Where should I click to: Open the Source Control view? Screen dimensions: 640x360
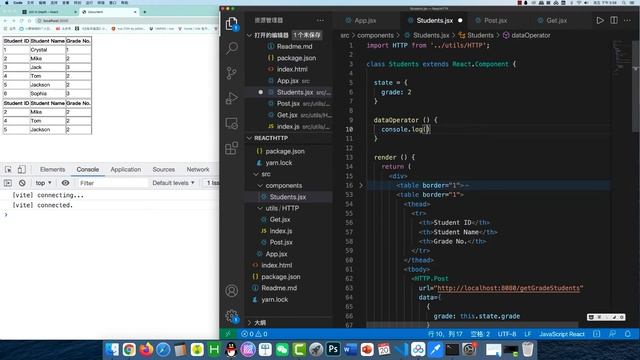pos(231,73)
